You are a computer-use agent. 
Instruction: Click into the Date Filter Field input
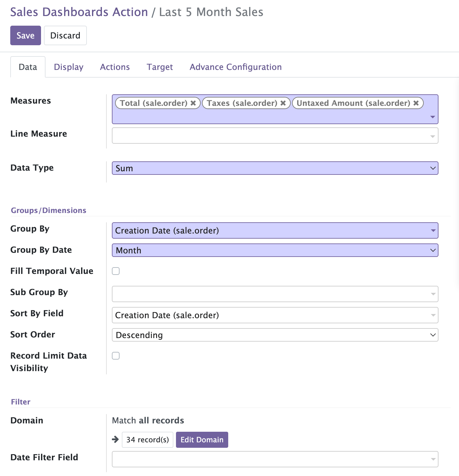(271, 459)
